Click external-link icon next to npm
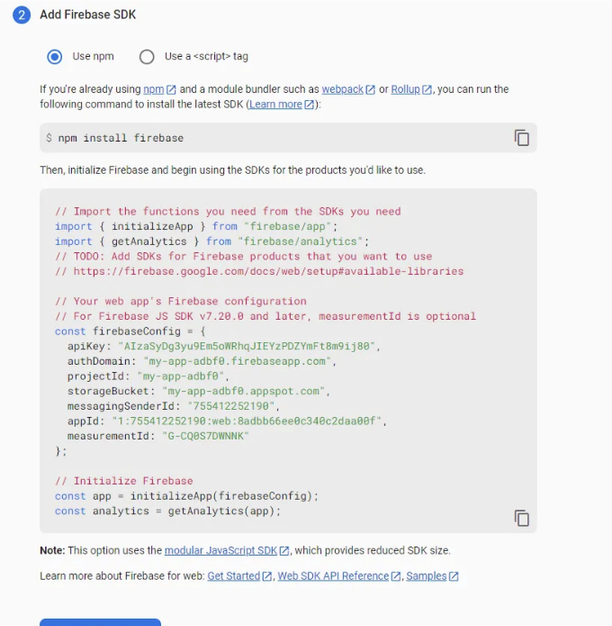The width and height of the screenshot is (612, 626). coord(171,89)
